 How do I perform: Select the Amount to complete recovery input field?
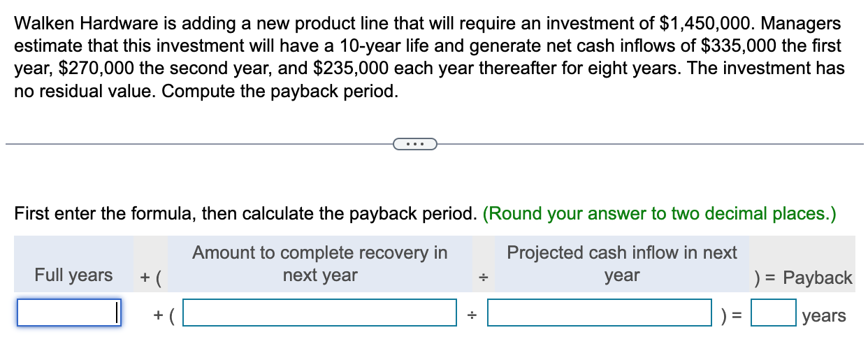coord(319,313)
